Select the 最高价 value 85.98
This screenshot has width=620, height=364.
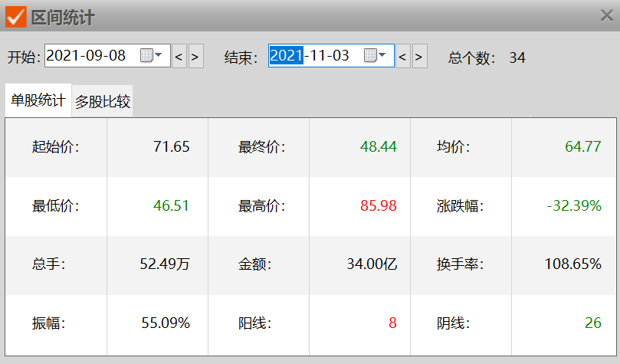click(x=379, y=205)
